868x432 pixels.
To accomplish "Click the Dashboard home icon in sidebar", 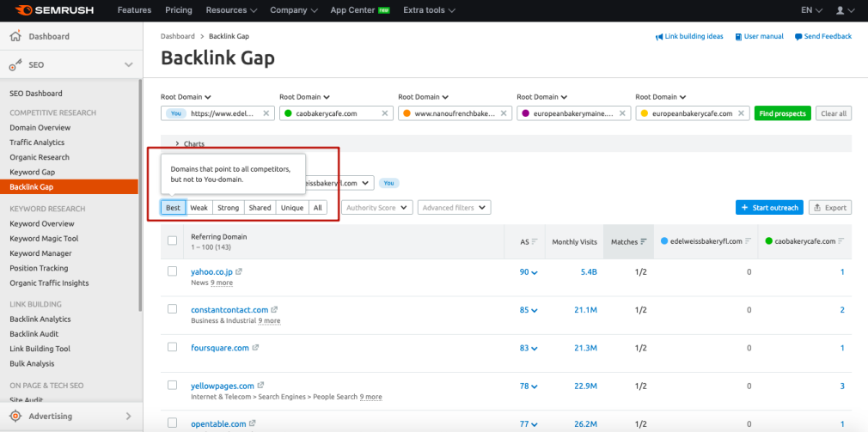I will click(15, 37).
